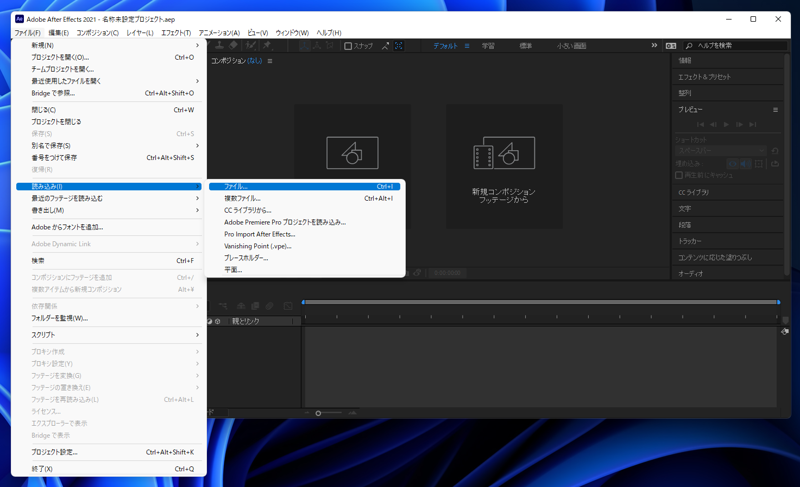Screen dimensions: 800x487
Task: Select プロジェクト設定... menu item
Action: click(109, 452)
